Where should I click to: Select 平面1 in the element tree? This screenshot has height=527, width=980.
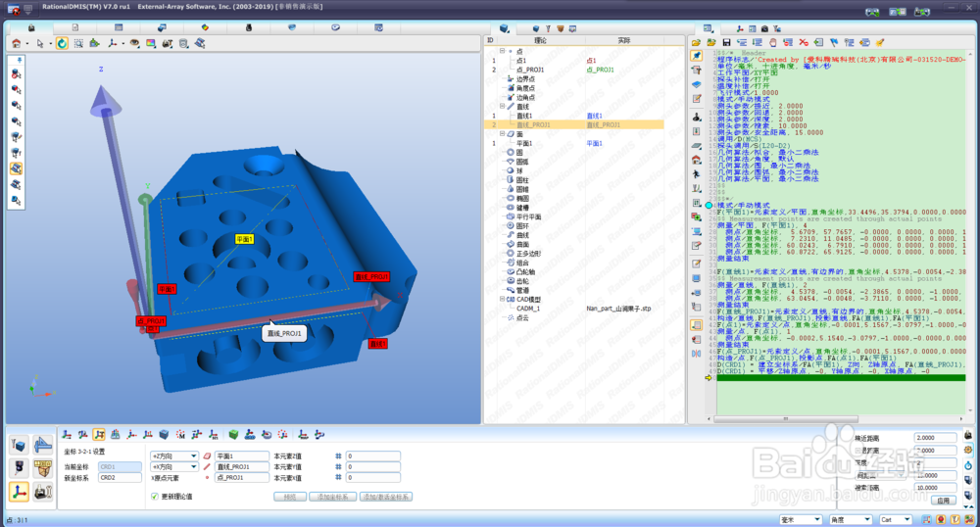[523, 144]
